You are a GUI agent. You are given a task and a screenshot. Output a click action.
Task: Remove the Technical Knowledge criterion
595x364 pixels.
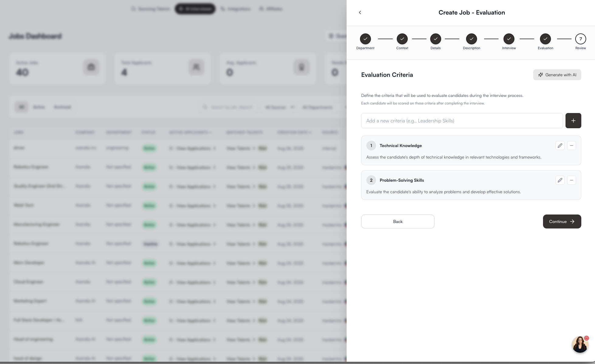click(571, 146)
